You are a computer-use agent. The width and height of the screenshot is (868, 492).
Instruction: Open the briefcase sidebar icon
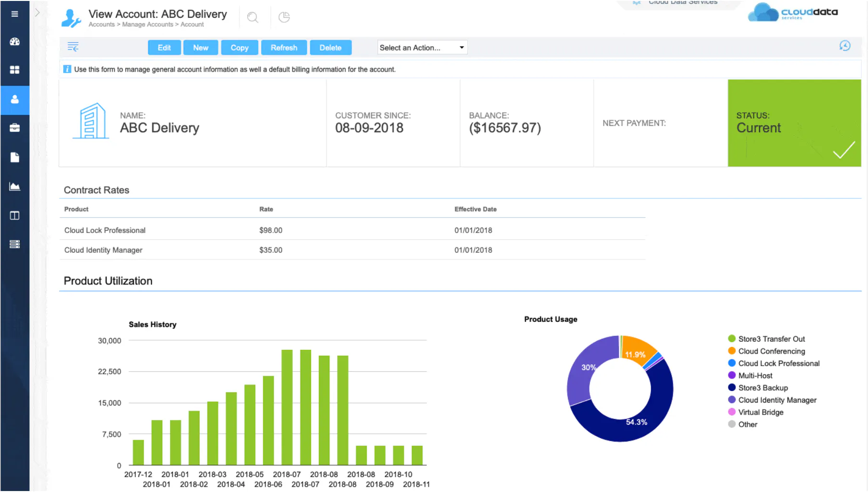pyautogui.click(x=14, y=128)
